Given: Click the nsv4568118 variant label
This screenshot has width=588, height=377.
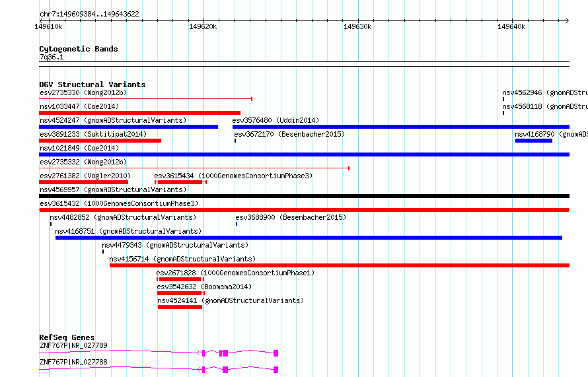Looking at the screenshot, I should (x=545, y=106).
